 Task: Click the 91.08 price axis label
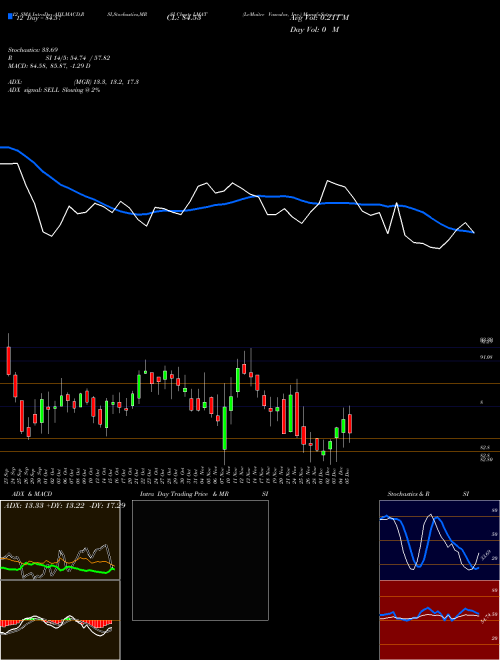(x=486, y=357)
